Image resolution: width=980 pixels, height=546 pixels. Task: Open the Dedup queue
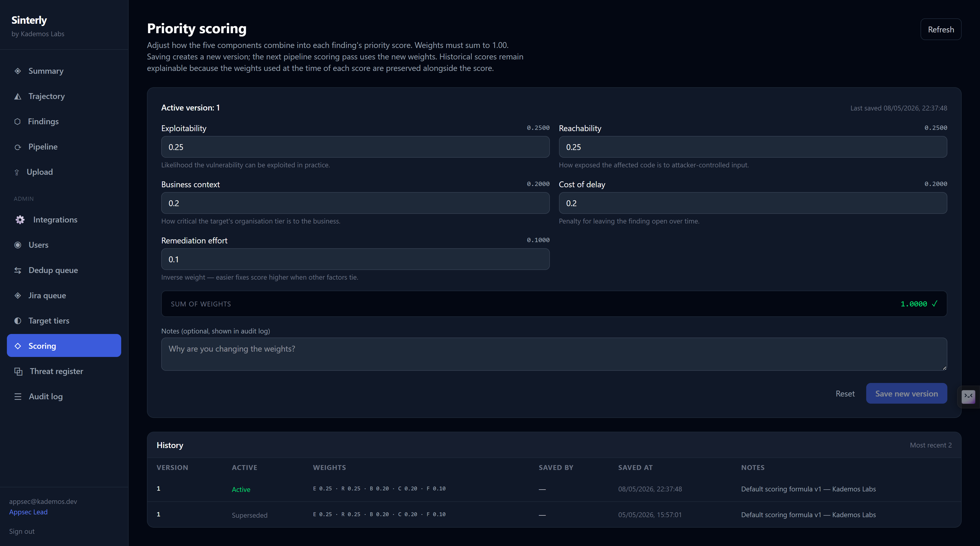click(64, 270)
